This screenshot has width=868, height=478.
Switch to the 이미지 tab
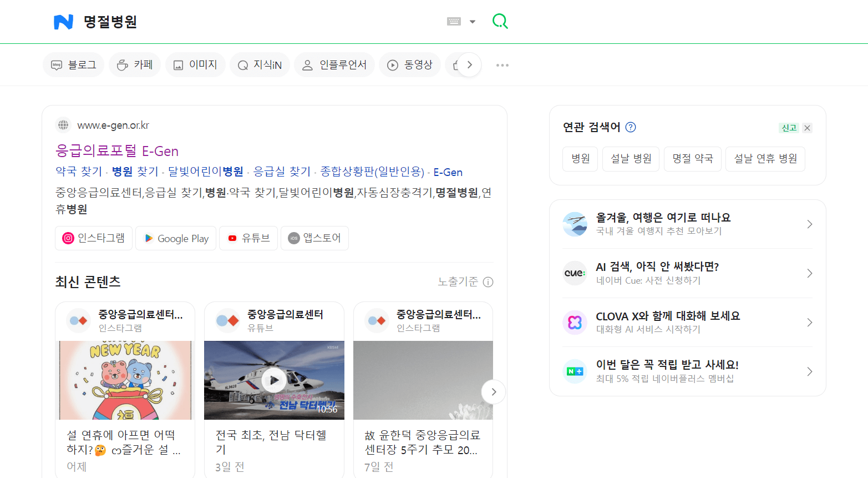click(x=195, y=64)
